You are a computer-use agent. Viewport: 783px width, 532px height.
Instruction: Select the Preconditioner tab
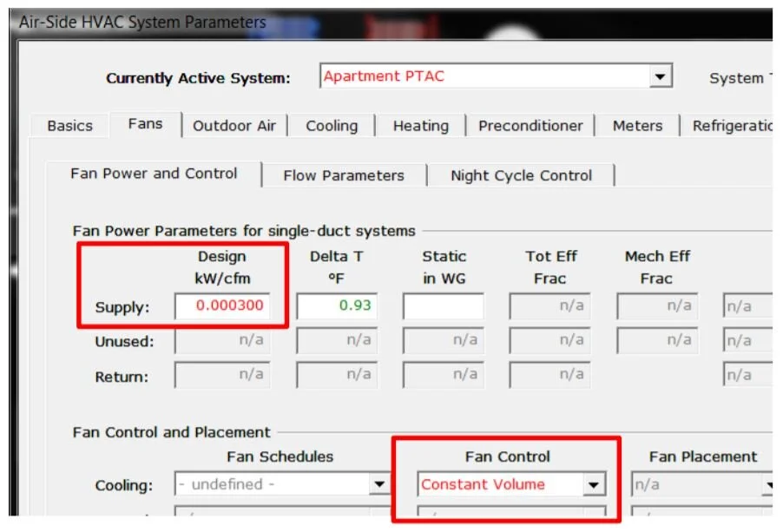(530, 125)
